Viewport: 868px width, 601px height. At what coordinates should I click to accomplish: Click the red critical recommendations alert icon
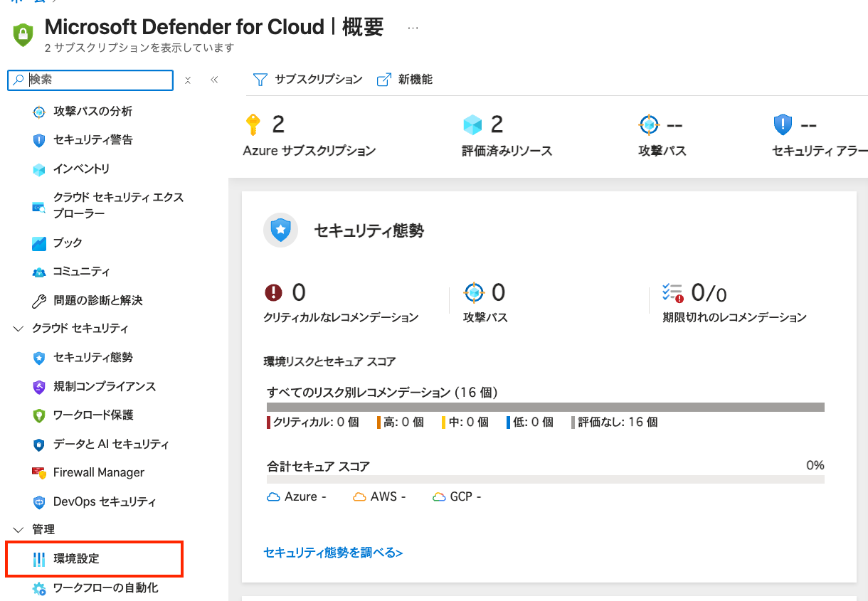coord(273,292)
